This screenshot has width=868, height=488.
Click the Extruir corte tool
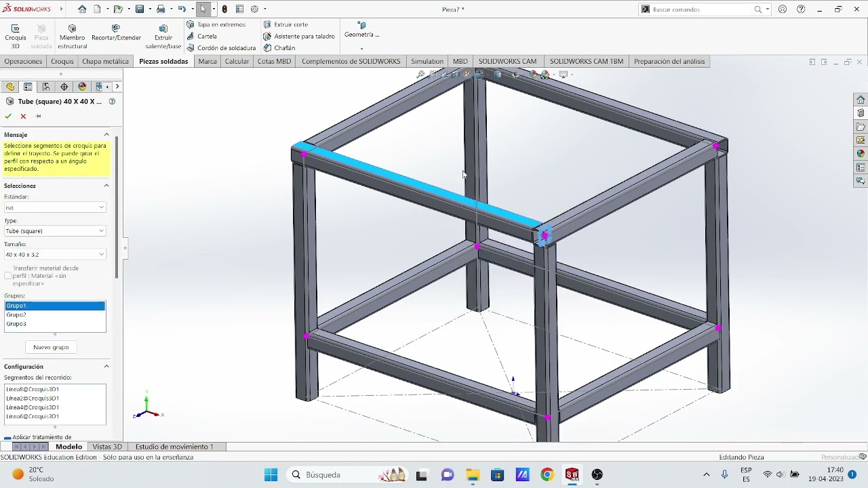pos(285,24)
